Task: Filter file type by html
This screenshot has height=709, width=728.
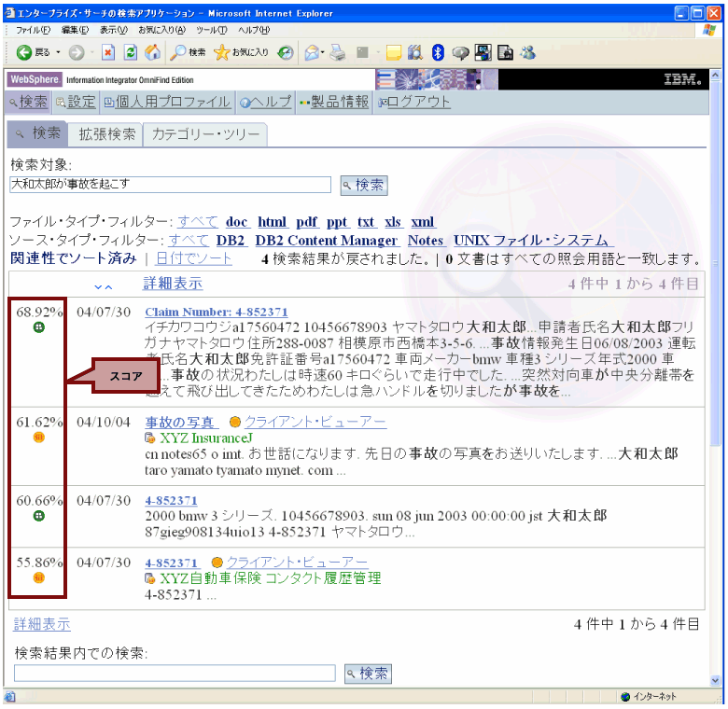Action: [x=273, y=222]
